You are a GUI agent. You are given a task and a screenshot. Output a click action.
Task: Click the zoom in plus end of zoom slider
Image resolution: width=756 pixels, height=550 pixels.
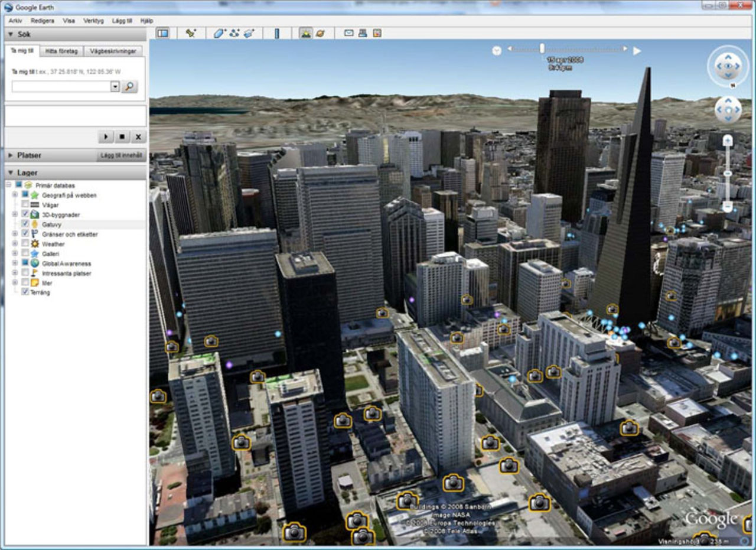tap(728, 141)
